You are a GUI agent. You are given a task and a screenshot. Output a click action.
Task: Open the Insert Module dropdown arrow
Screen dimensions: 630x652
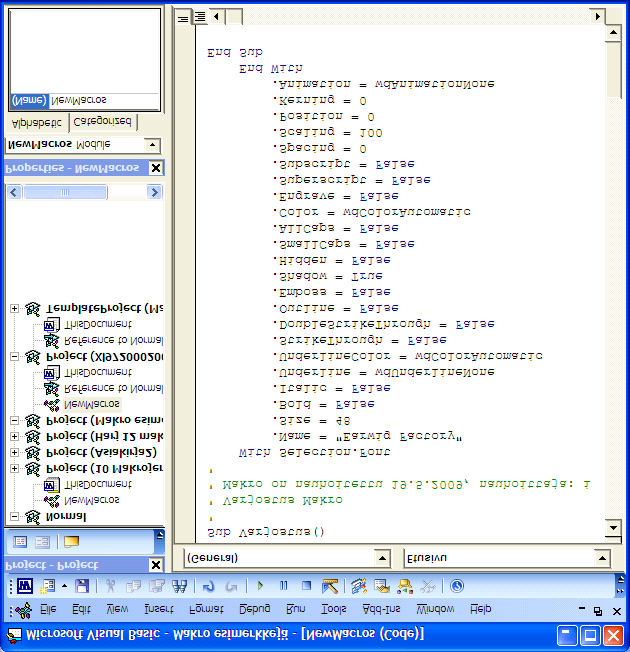pos(64,586)
